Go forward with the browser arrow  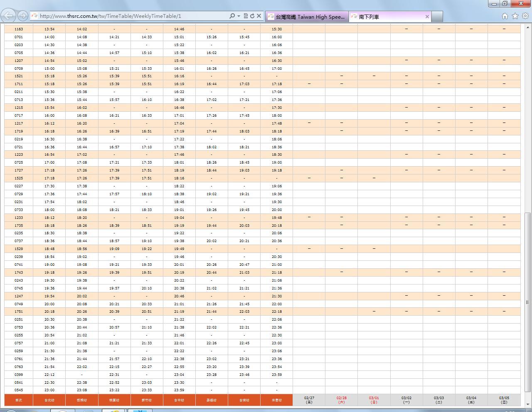coord(23,16)
